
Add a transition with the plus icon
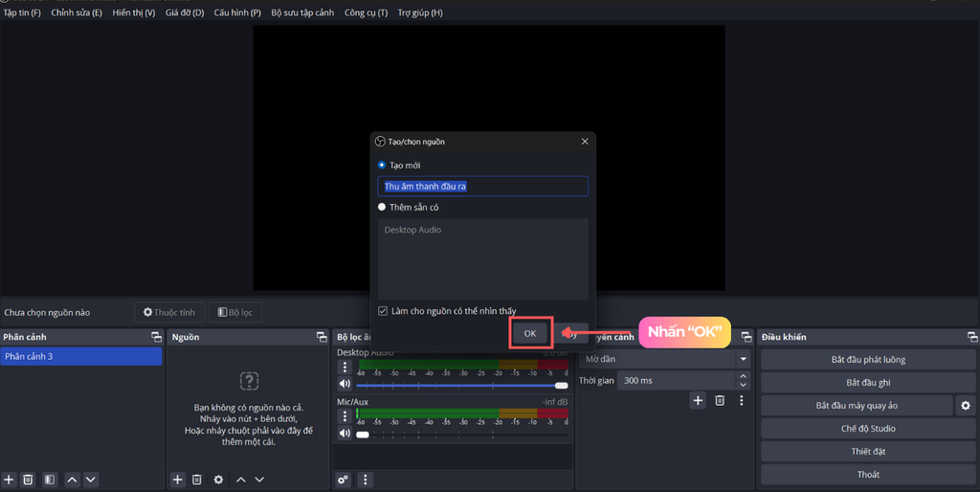click(698, 401)
